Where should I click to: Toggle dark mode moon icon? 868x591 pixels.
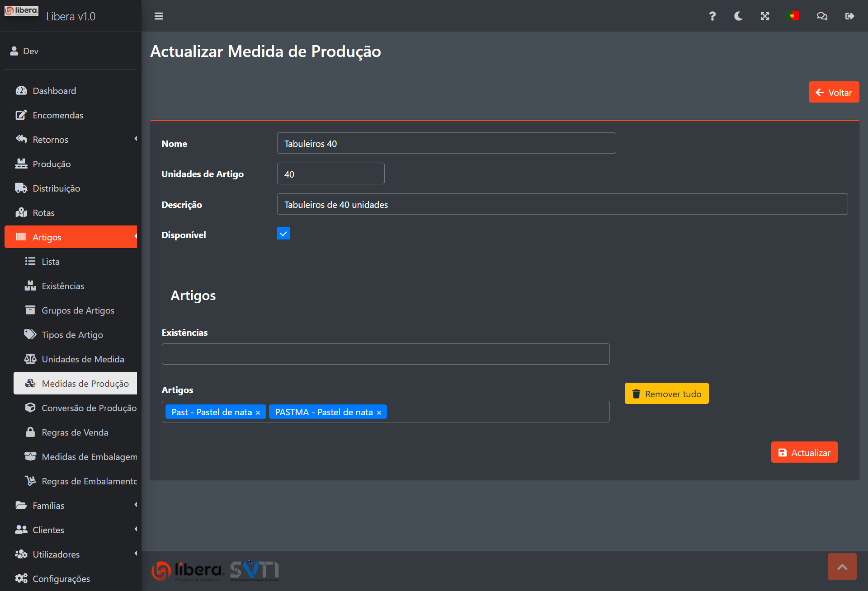[x=738, y=16]
